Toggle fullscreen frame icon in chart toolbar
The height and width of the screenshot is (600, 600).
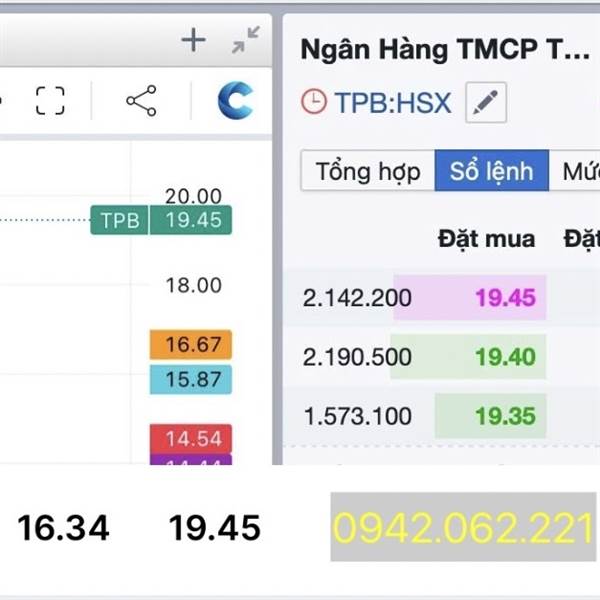(50, 101)
